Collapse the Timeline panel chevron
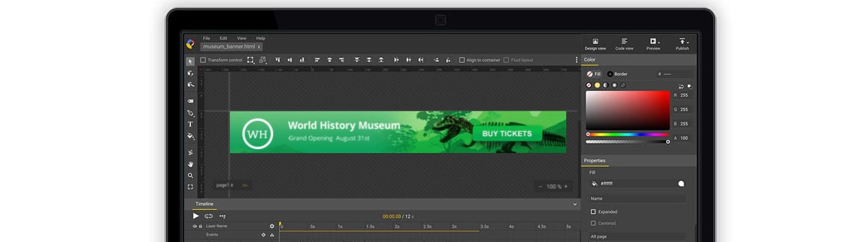Viewport: 868px width, 242px height. (x=575, y=204)
